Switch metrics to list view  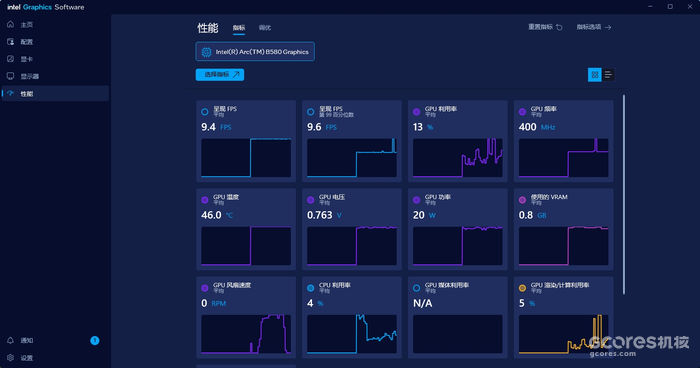coord(608,75)
